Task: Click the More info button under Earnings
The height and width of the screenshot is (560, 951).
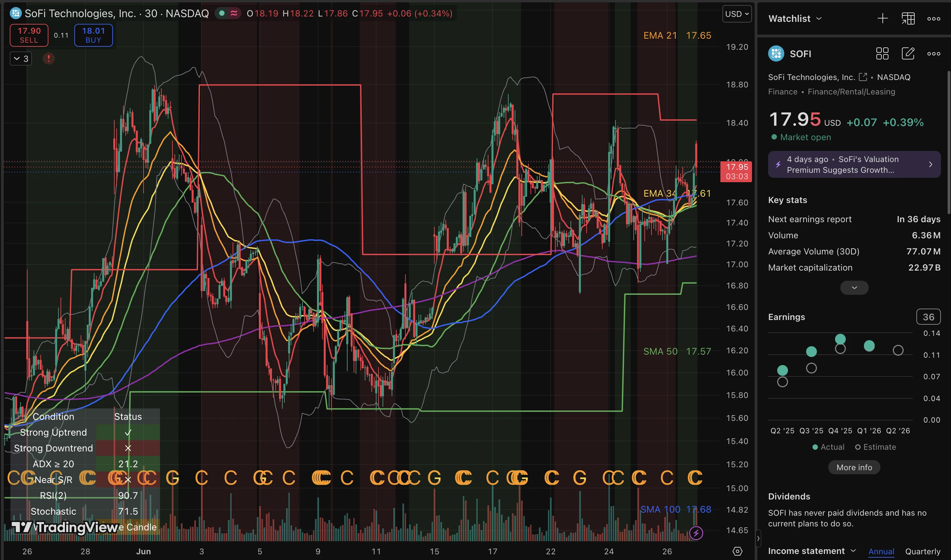Action: (854, 467)
